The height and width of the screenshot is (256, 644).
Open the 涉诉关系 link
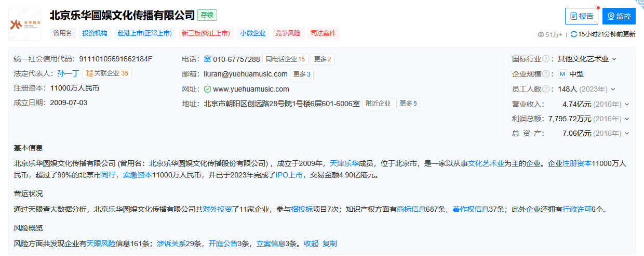coord(171,244)
